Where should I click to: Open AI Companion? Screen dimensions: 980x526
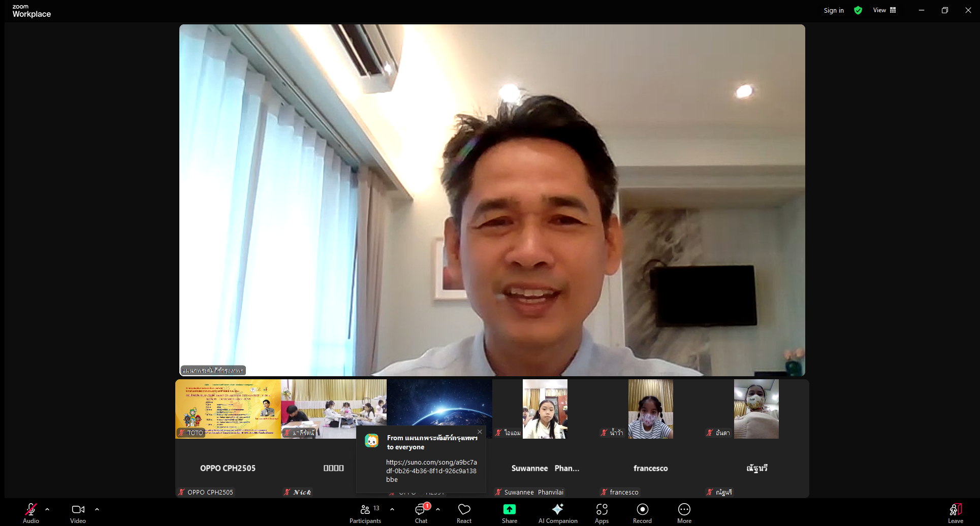[558, 513]
